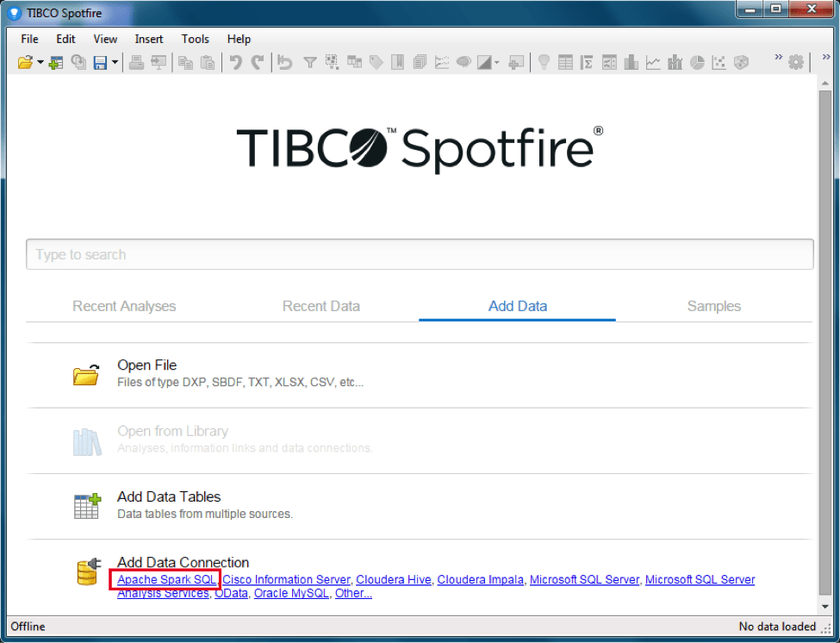Expand the far-right toolbar overflow chevron
The width and height of the screenshot is (840, 643).
click(x=825, y=57)
